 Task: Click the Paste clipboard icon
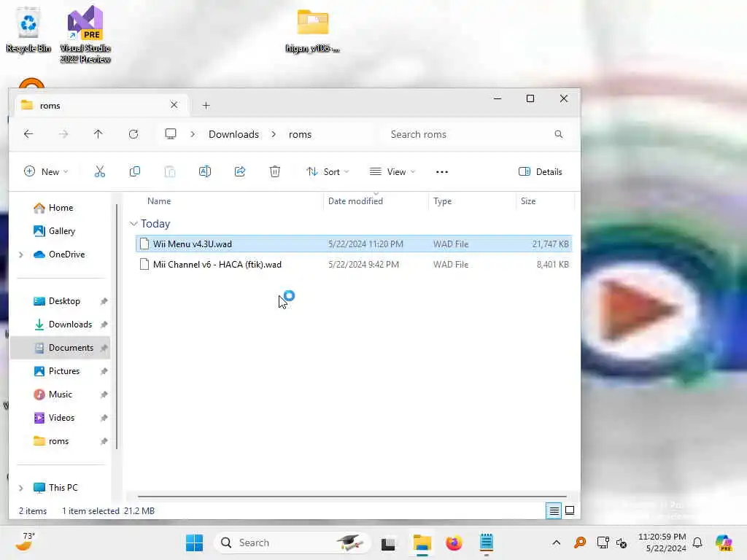point(169,172)
